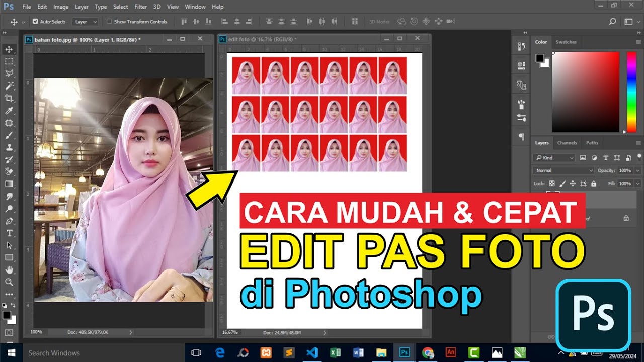
Task: Toggle the Auto-Select checkbox
Action: click(x=35, y=22)
